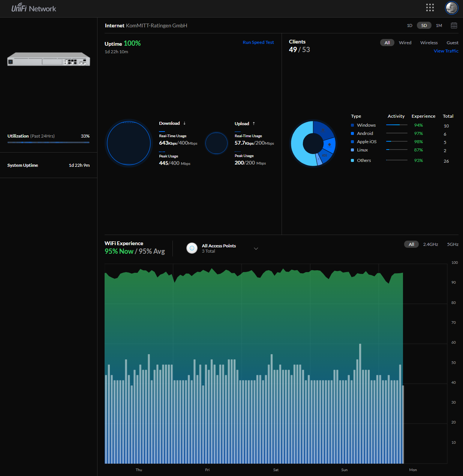Run Speed Test
The height and width of the screenshot is (476, 463).
258,42
